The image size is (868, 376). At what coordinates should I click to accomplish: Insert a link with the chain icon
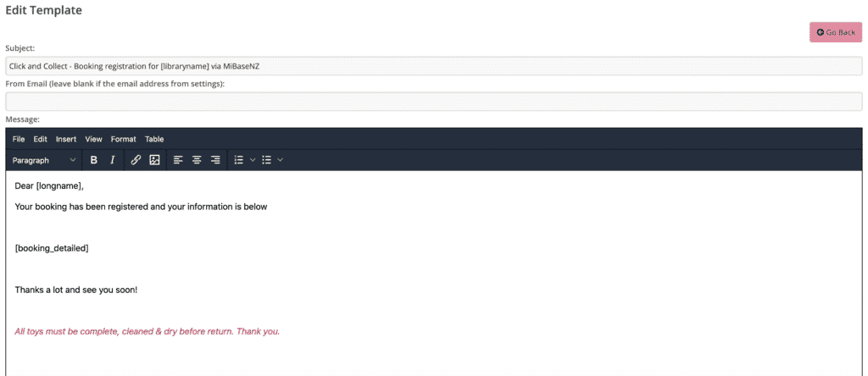point(136,160)
